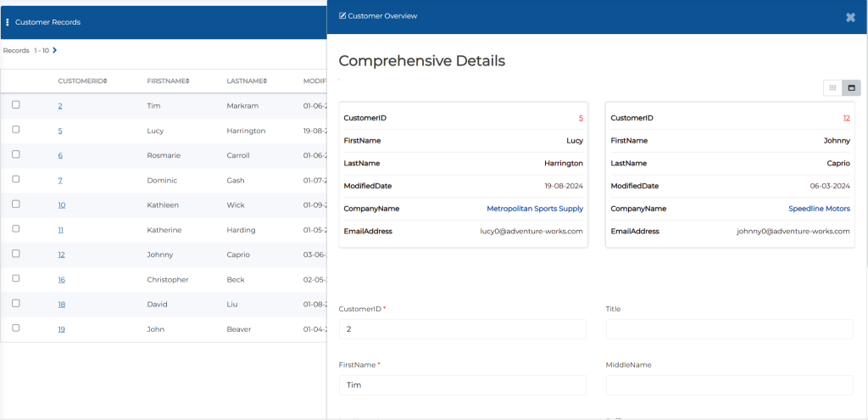Click date 19-08-2024 in Lucy card

[x=564, y=186]
